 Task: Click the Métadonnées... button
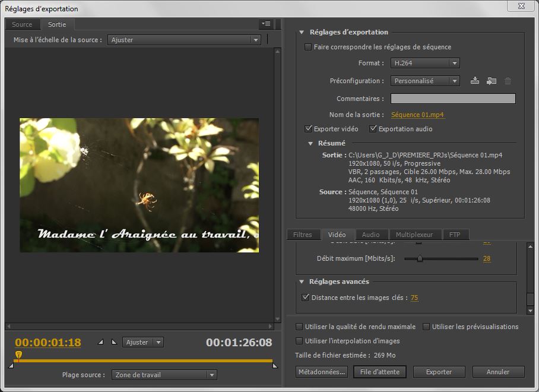321,372
